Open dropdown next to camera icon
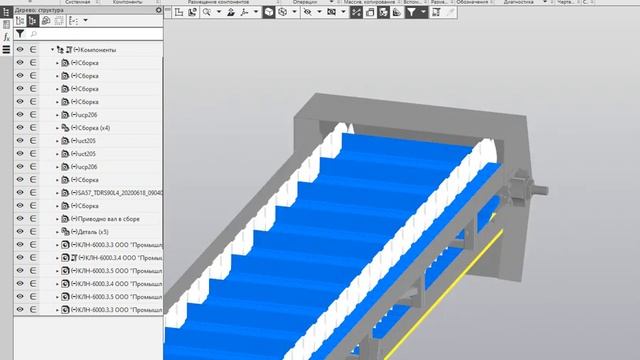 (x=343, y=12)
